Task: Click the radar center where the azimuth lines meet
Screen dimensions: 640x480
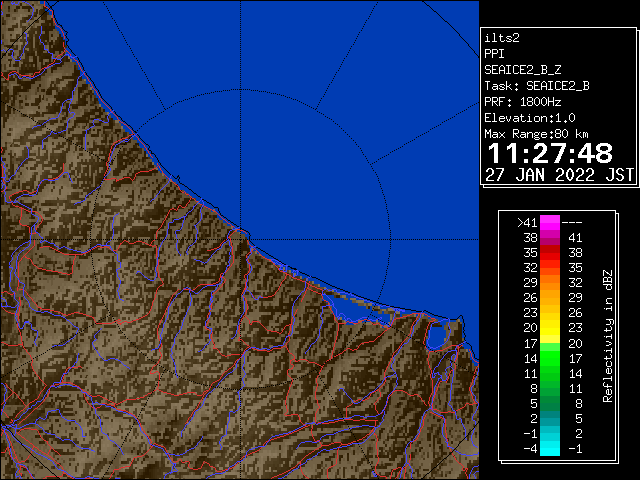Action: pyautogui.click(x=240, y=239)
